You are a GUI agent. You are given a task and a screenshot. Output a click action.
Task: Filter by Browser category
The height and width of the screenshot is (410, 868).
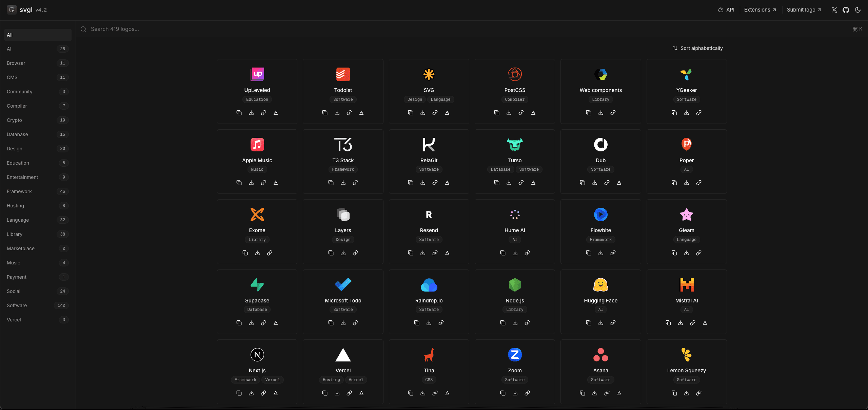(x=38, y=63)
